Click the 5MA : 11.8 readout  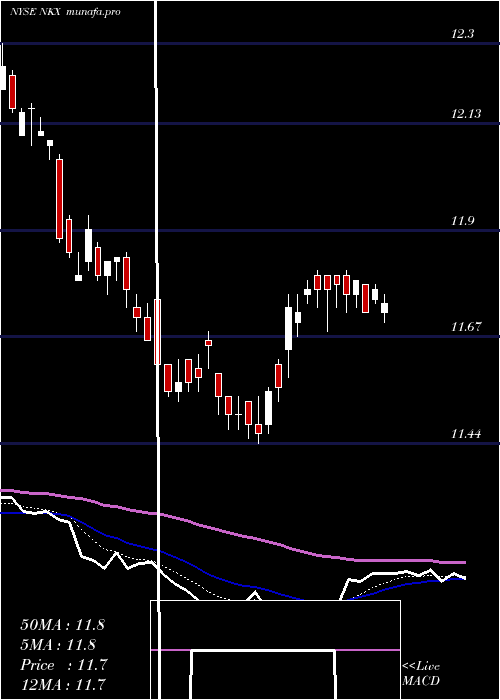59,645
